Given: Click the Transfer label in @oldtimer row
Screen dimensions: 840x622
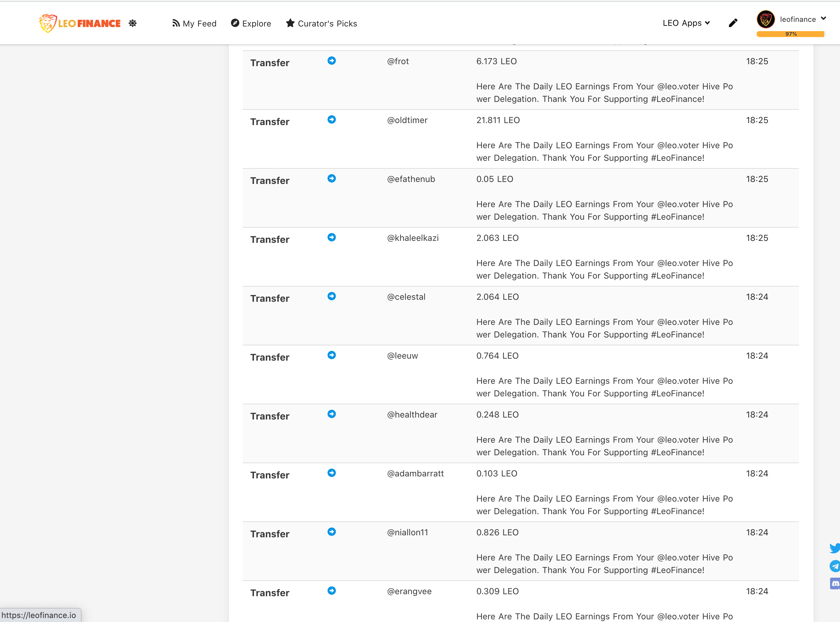Looking at the screenshot, I should (x=270, y=122).
